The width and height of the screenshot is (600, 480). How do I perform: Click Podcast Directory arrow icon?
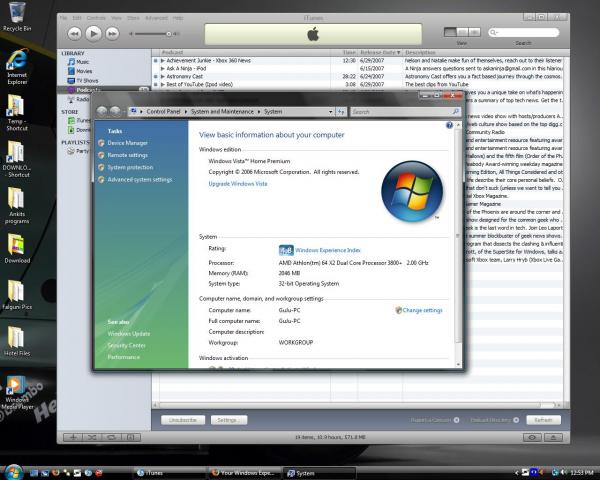point(516,420)
